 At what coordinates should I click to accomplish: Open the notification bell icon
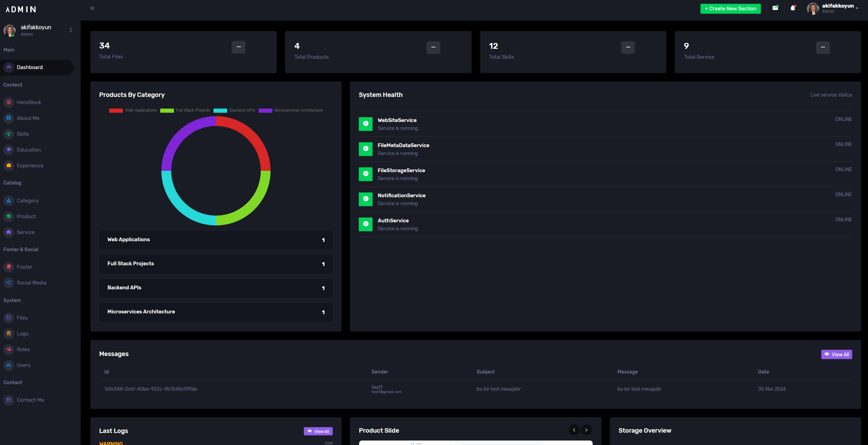point(792,8)
